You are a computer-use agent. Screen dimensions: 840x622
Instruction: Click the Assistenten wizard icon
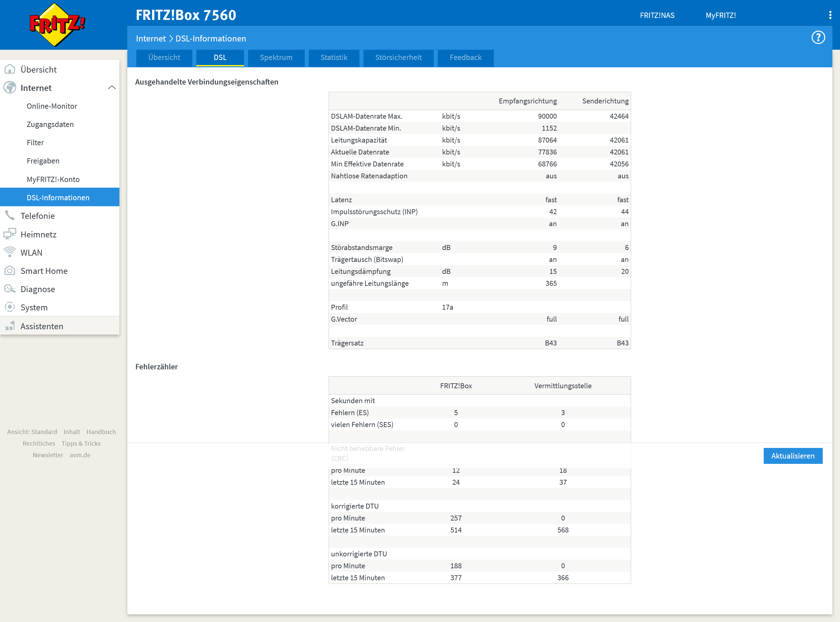[10, 326]
